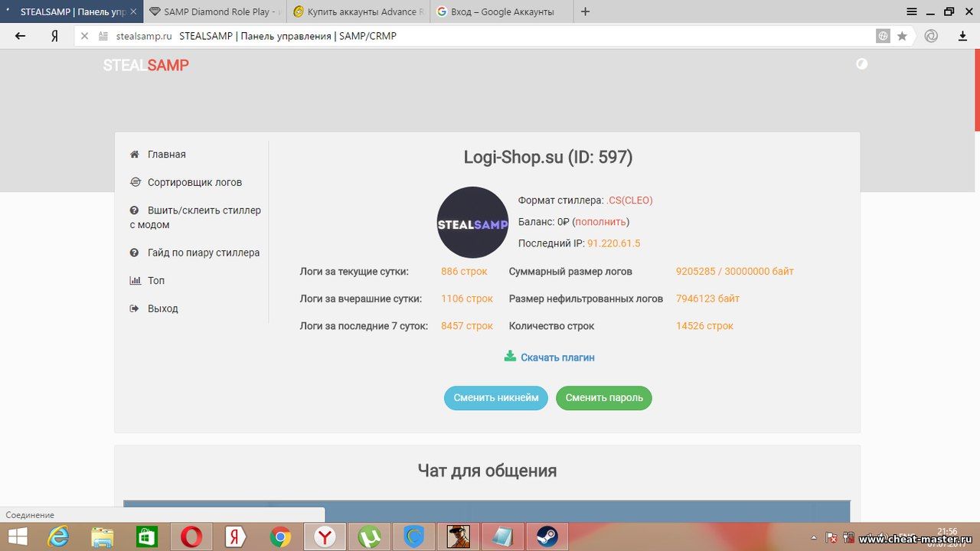980x551 pixels.
Task: Toggle the site theme icon in header
Action: 862,64
